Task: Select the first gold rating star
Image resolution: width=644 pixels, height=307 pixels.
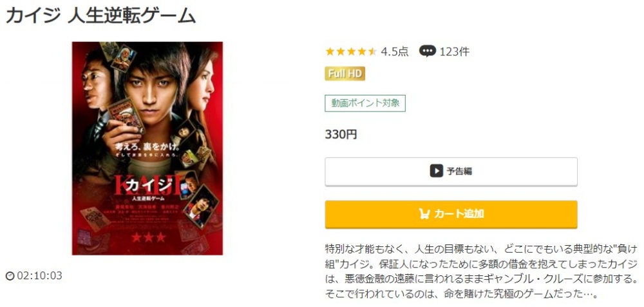Action: coord(330,52)
